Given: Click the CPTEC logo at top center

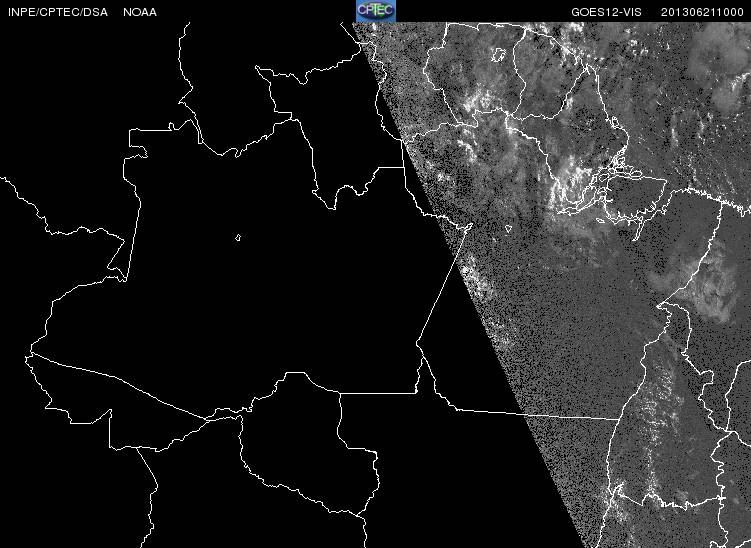Looking at the screenshot, I should [376, 11].
